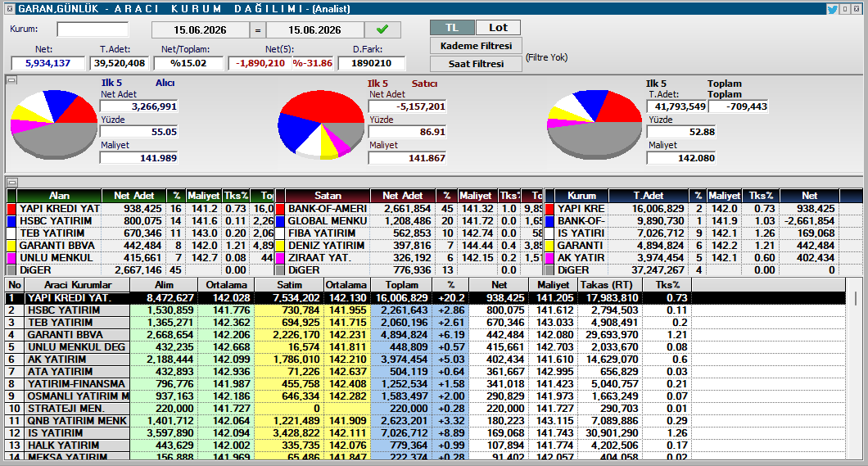
Task: Click the D.Fark value 1890210
Action: click(372, 63)
